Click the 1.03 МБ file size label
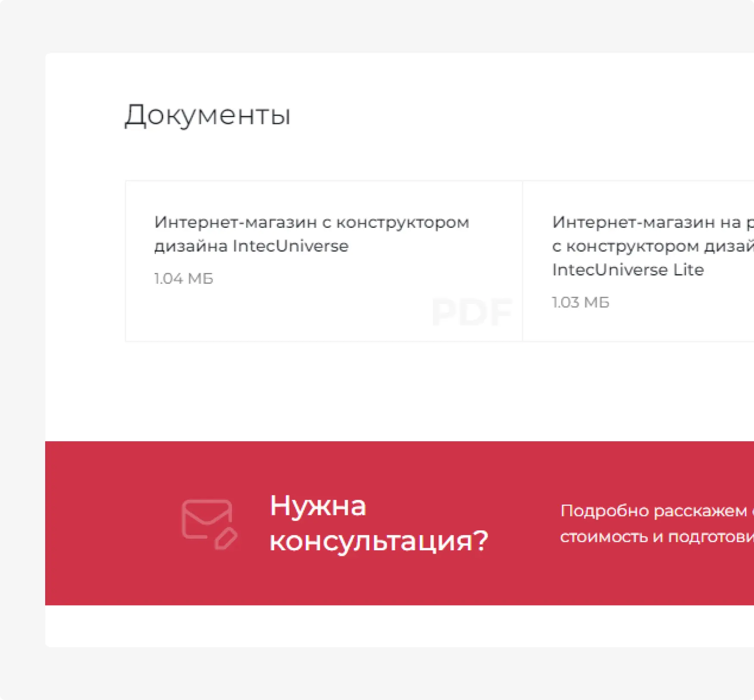 (x=581, y=303)
